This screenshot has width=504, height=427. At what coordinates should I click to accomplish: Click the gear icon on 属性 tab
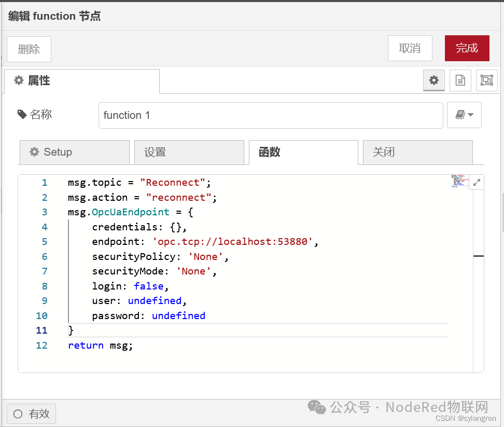[x=19, y=80]
